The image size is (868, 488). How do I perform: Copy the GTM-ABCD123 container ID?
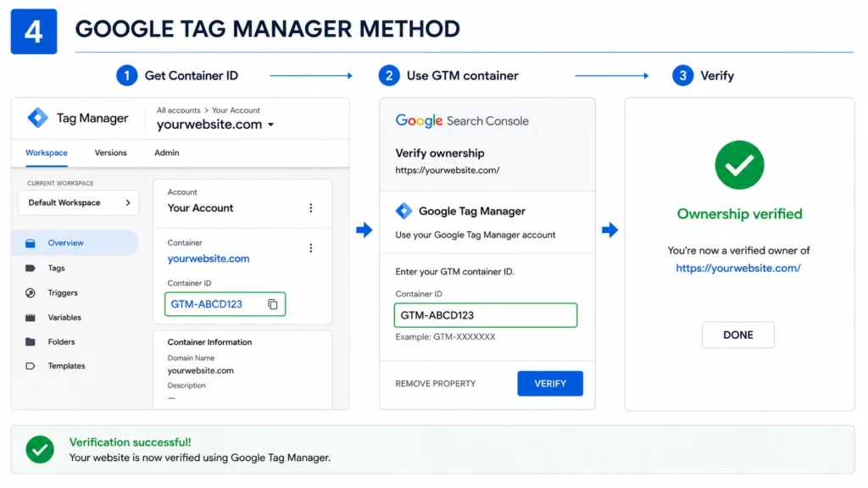pos(272,304)
